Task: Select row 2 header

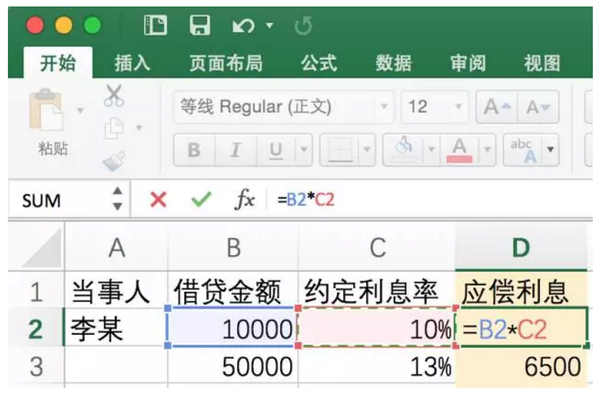Action: pos(36,329)
